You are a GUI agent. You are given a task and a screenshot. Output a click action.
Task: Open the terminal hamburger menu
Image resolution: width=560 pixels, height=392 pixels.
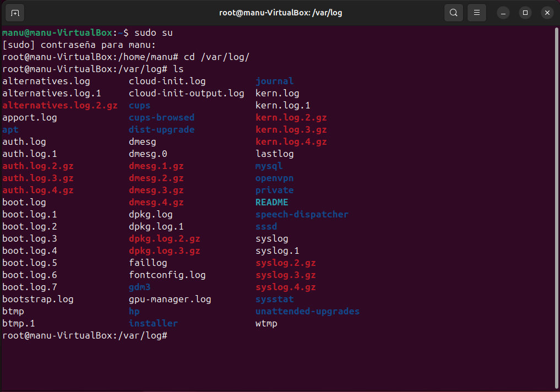coord(477,13)
